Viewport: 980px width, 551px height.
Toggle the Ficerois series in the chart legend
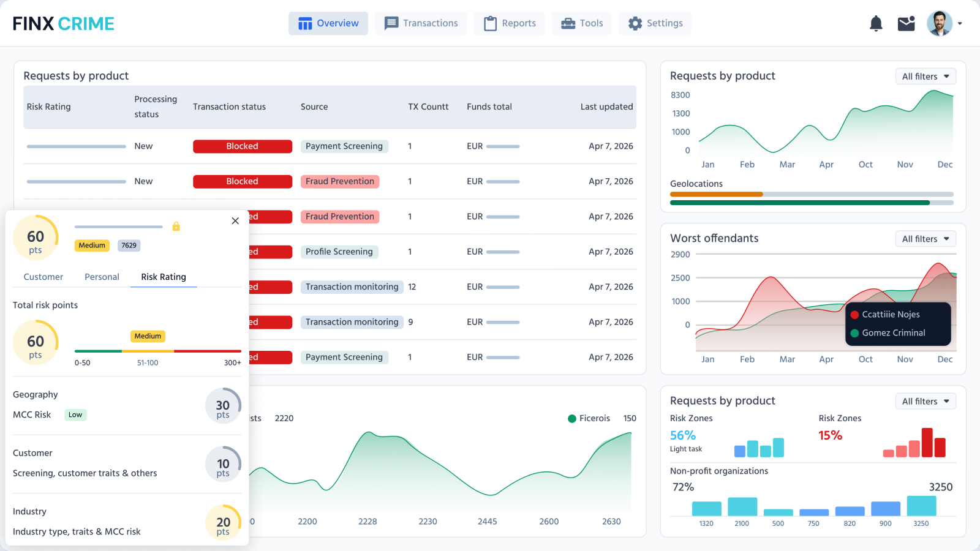(x=590, y=418)
